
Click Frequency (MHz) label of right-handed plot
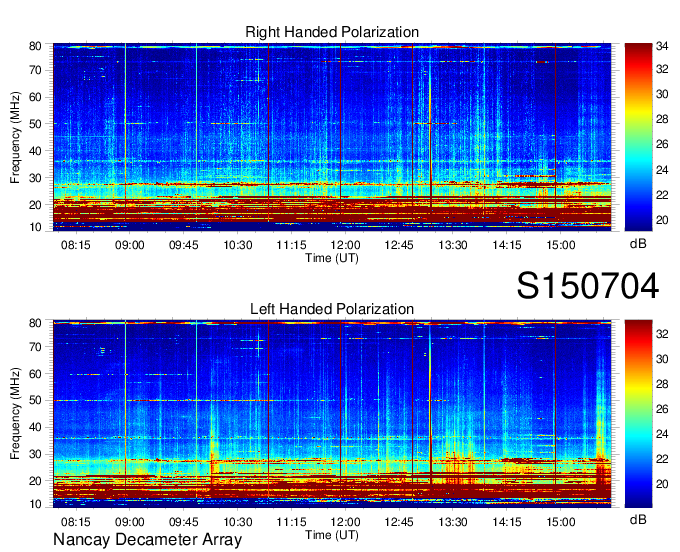point(15,137)
